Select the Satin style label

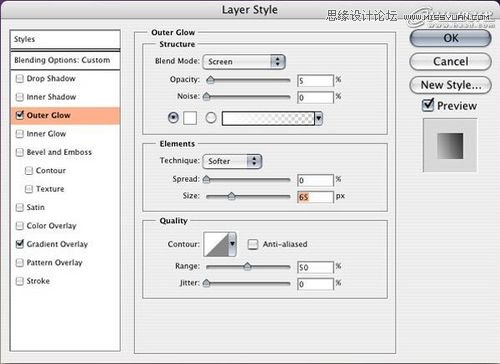tap(35, 207)
